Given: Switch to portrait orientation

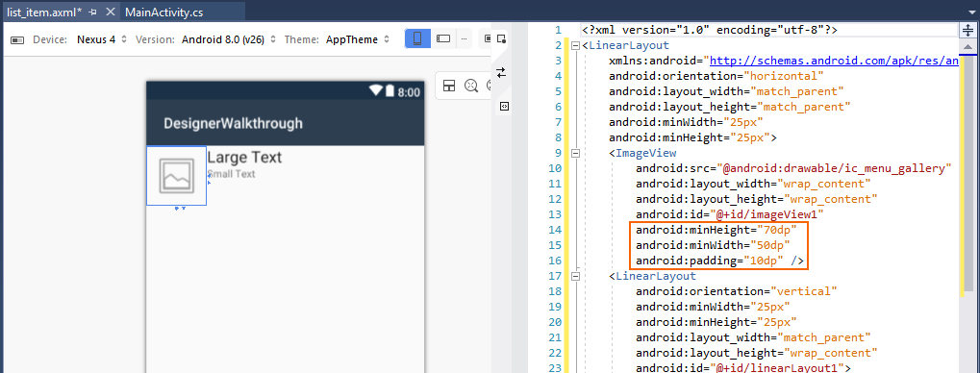Looking at the screenshot, I should pyautogui.click(x=417, y=38).
